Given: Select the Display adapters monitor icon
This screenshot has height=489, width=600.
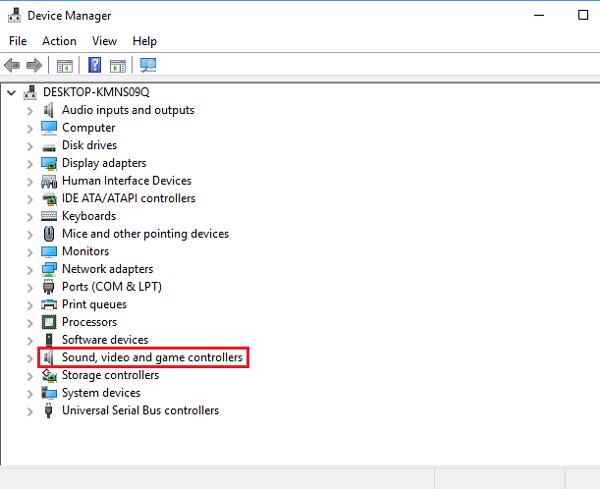Looking at the screenshot, I should [49, 163].
